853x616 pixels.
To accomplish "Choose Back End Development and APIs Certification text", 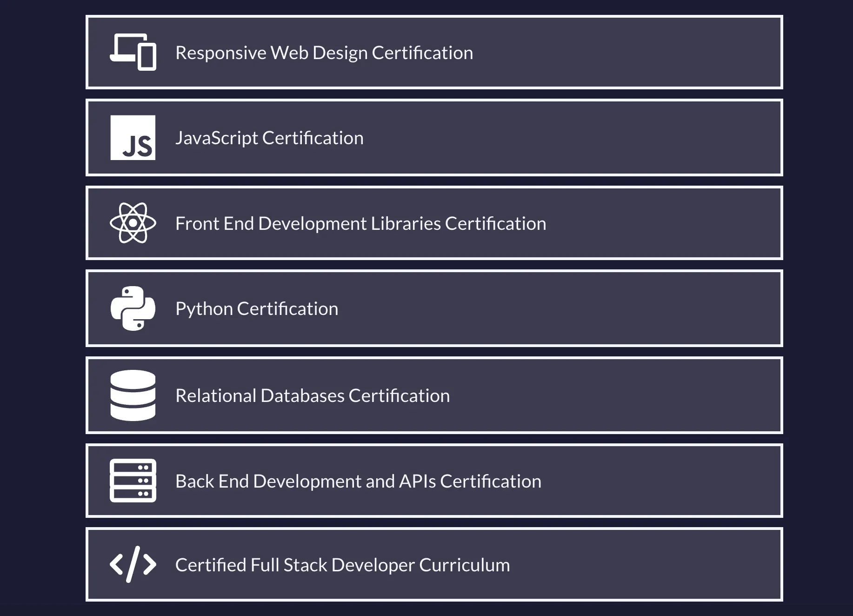I will pyautogui.click(x=358, y=481).
